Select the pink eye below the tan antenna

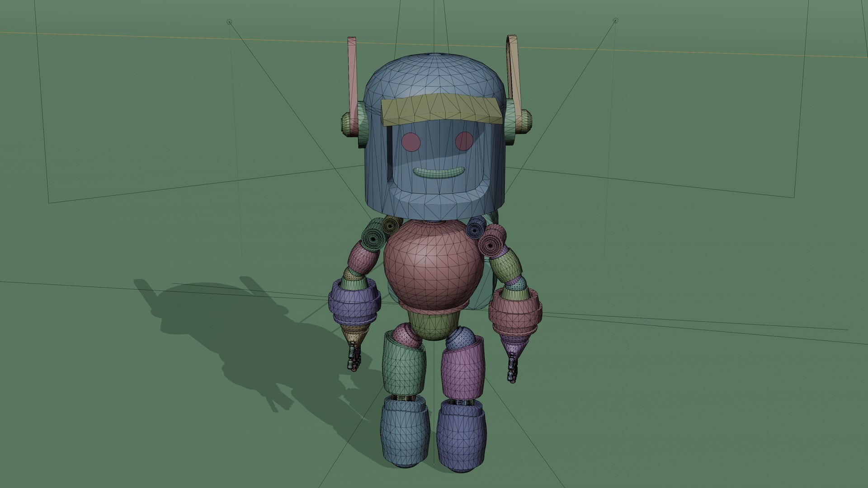click(464, 141)
